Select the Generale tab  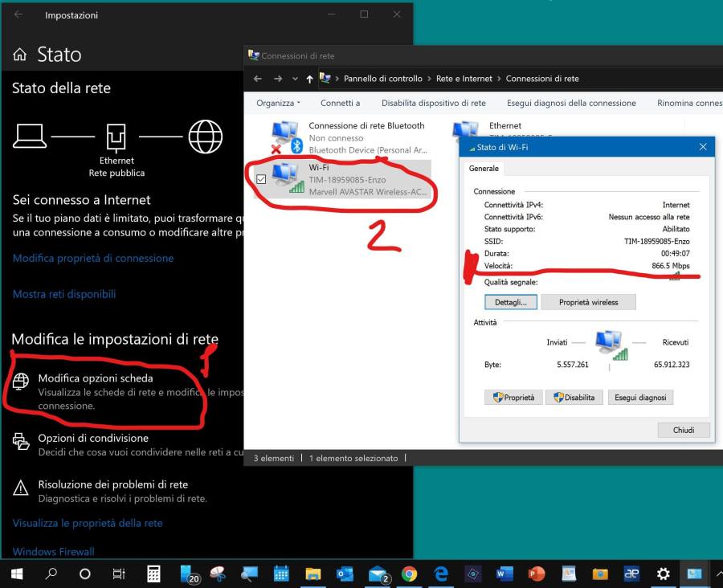(484, 169)
